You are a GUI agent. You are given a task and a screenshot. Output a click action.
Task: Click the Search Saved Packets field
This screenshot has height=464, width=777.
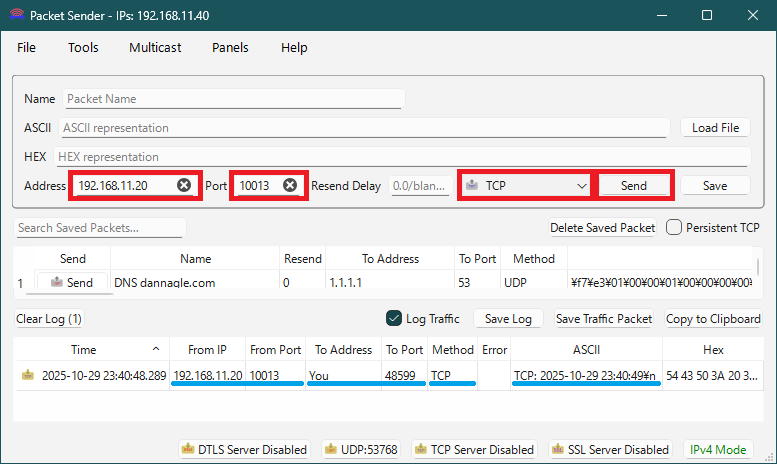click(x=100, y=228)
